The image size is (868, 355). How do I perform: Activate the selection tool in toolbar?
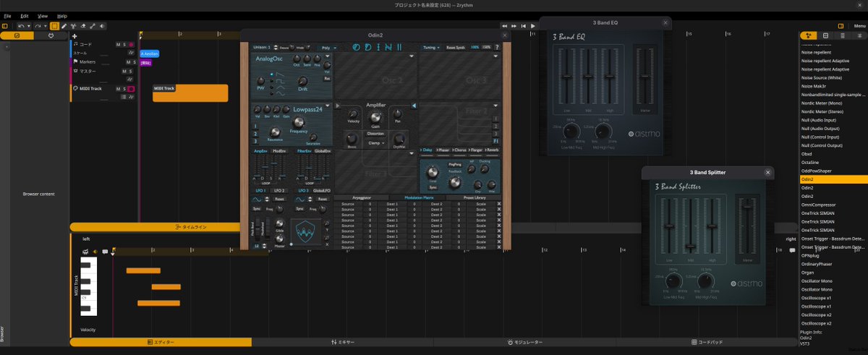coord(54,26)
